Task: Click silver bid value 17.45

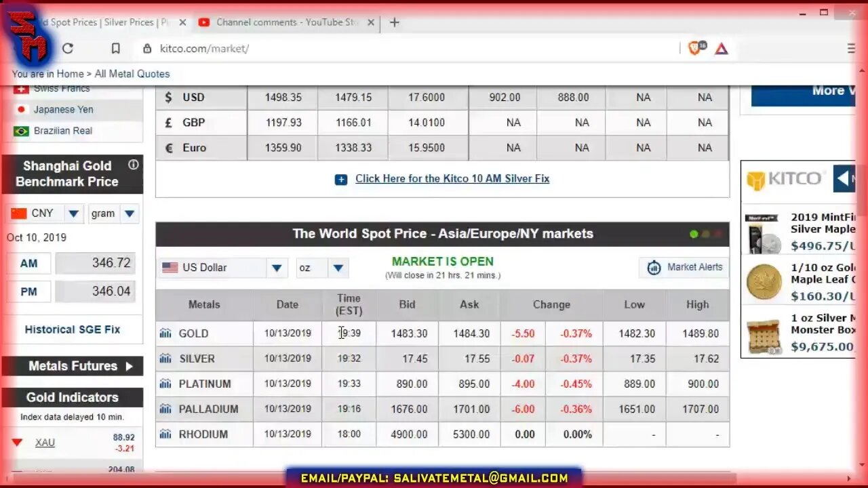Action: click(415, 359)
